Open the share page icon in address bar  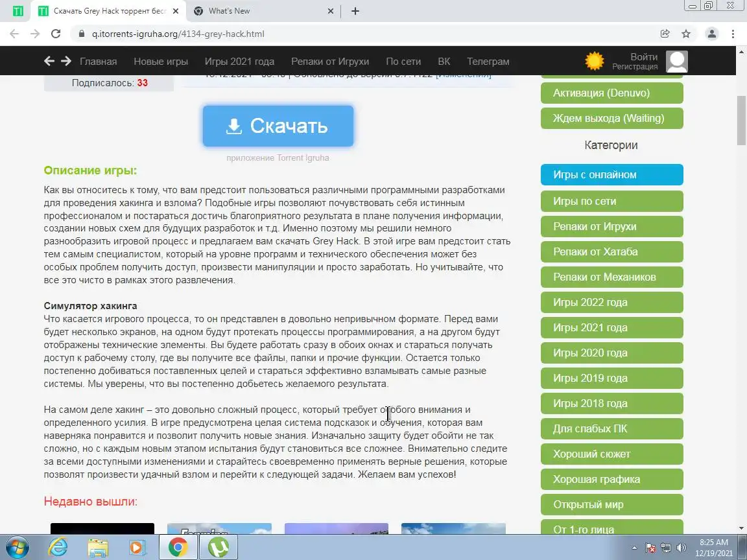pyautogui.click(x=665, y=34)
